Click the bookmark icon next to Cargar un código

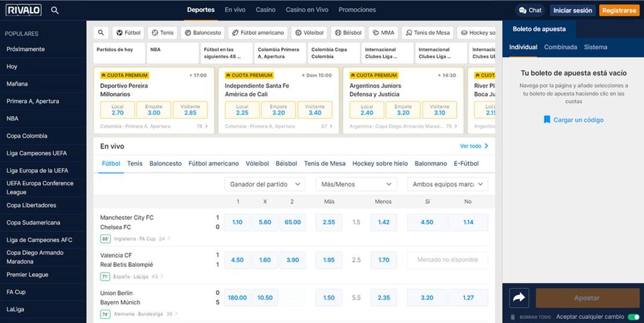(547, 120)
